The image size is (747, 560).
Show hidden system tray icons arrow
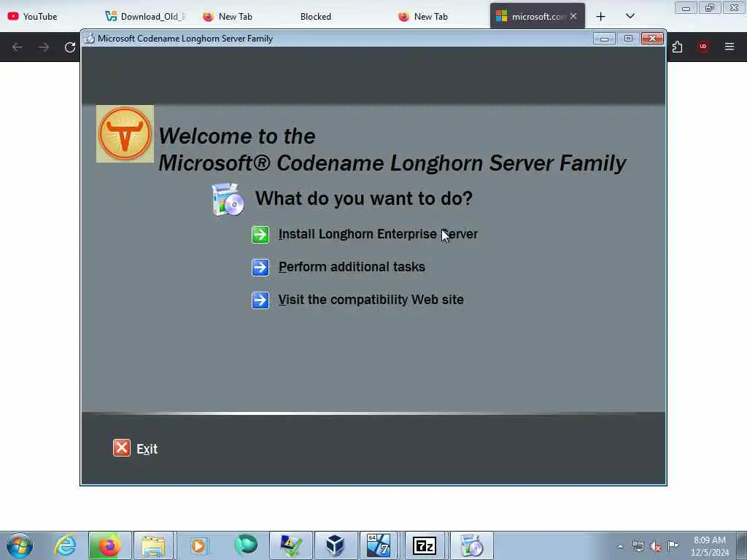(x=620, y=546)
